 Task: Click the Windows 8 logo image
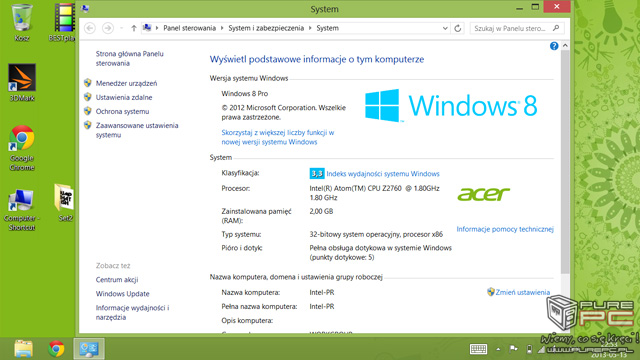click(x=451, y=106)
